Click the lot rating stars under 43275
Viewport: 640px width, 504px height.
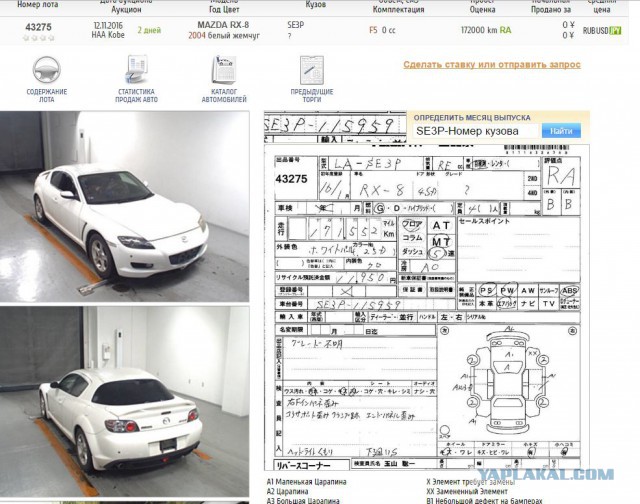pos(39,38)
